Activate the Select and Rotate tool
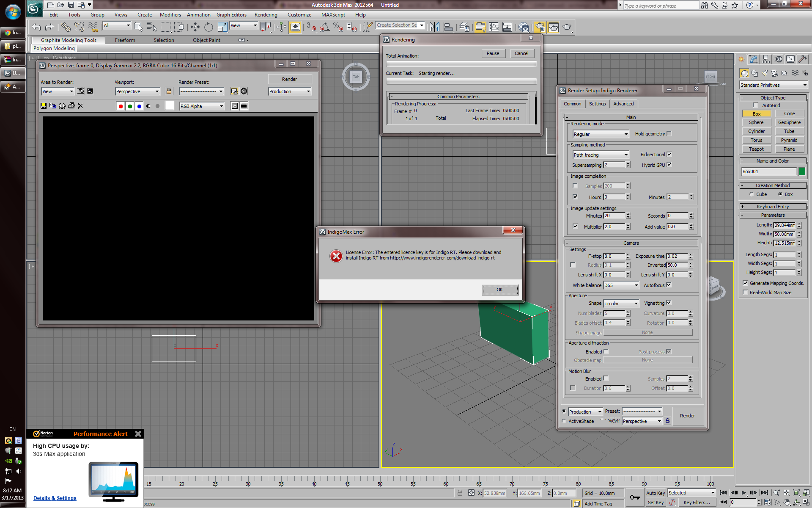This screenshot has height=508, width=812. (208, 27)
